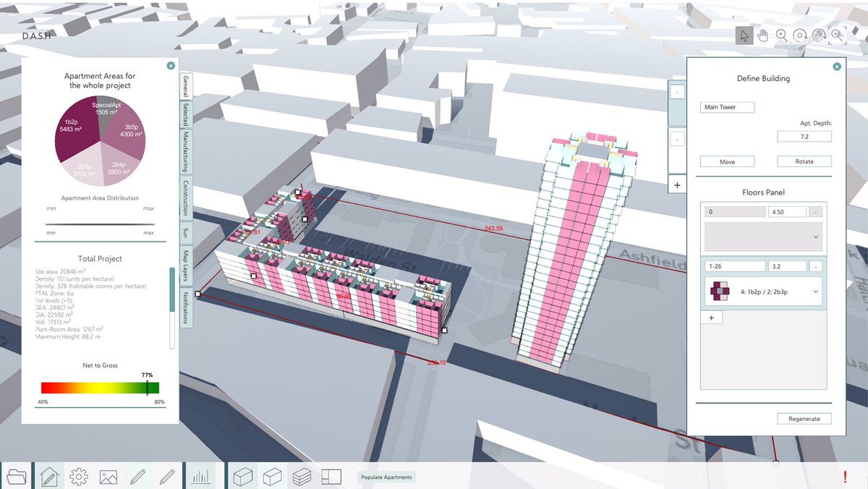Open the 4: 1b2p / 2: 2b3p dropdown
This screenshot has height=489, width=868.
763,291
